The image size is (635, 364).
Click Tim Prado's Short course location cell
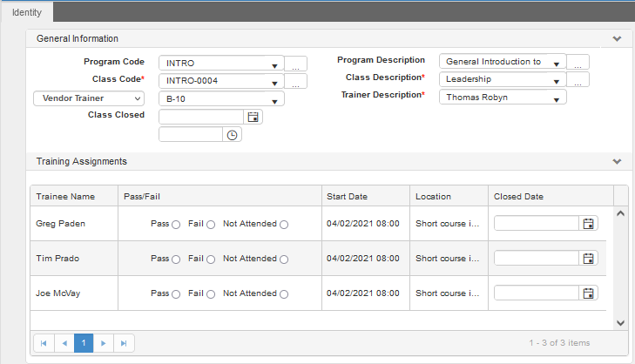tap(449, 259)
